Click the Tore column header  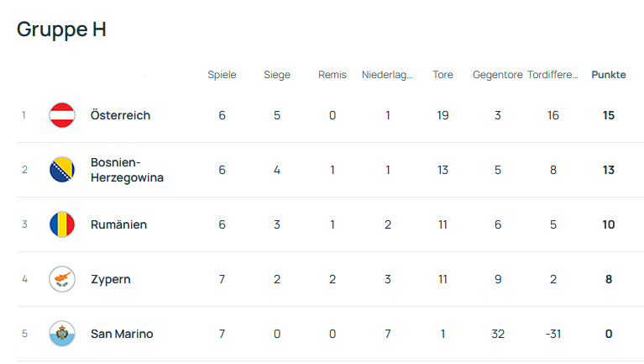click(442, 75)
